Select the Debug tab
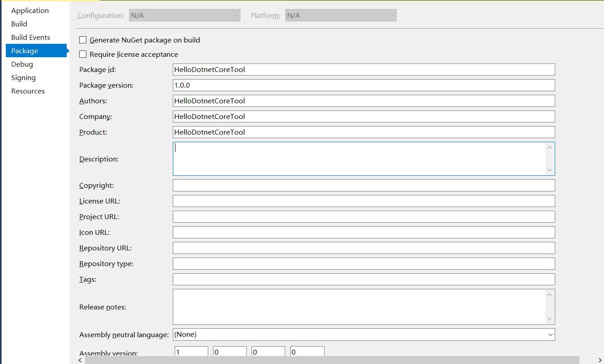Screen dimensions: 604x364 coord(22,64)
